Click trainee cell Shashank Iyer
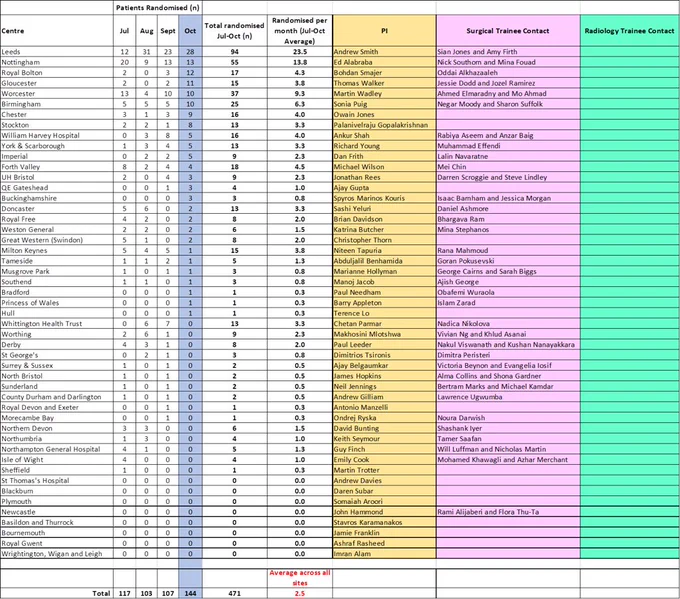This screenshot has height=599, width=680. [x=508, y=428]
